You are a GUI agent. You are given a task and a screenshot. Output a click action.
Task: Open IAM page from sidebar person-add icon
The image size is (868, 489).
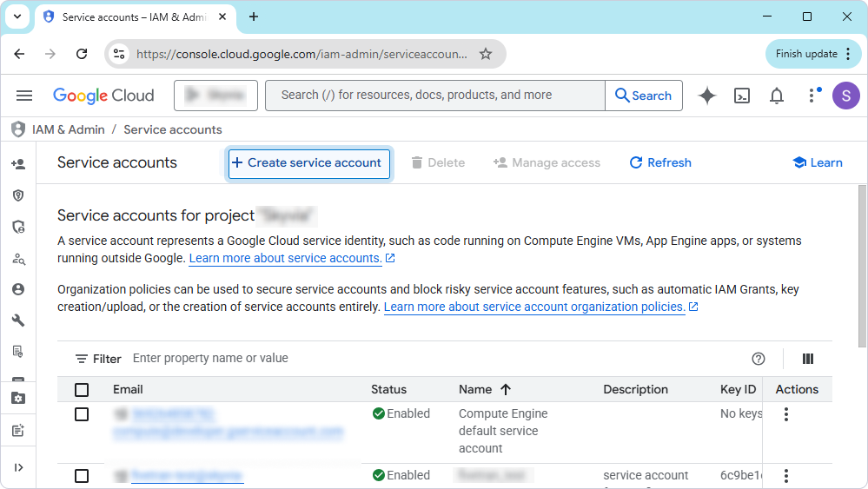(18, 164)
